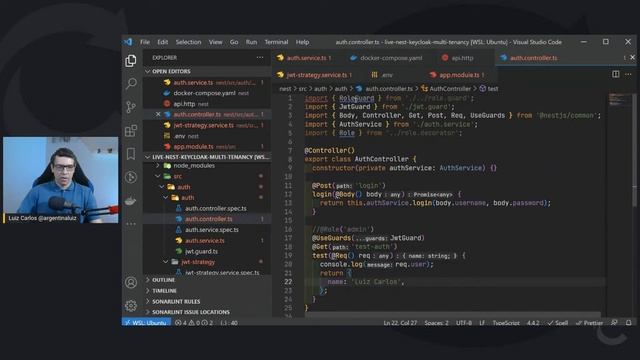Screen dimensions: 640x360
Task: Change language mode via TypeScript indicator
Action: [x=506, y=322]
